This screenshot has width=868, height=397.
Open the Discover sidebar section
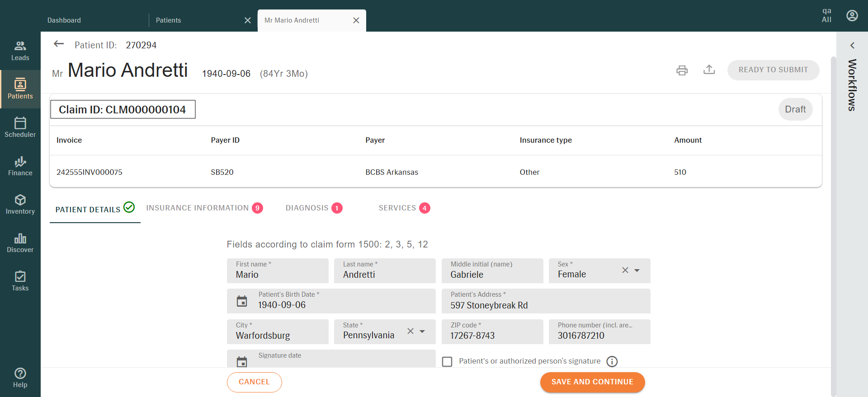tap(20, 243)
